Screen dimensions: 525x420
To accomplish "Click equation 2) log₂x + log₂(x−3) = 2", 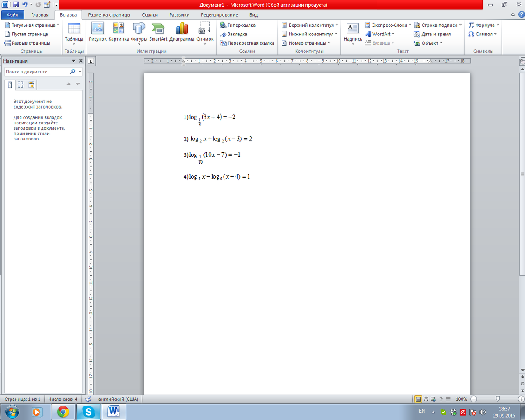I will coord(218,139).
